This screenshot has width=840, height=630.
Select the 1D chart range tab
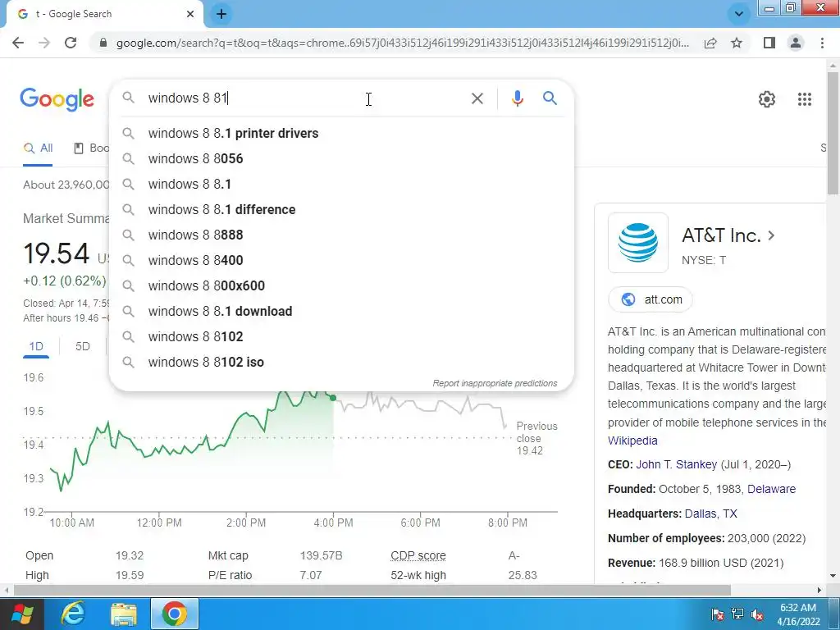36,347
